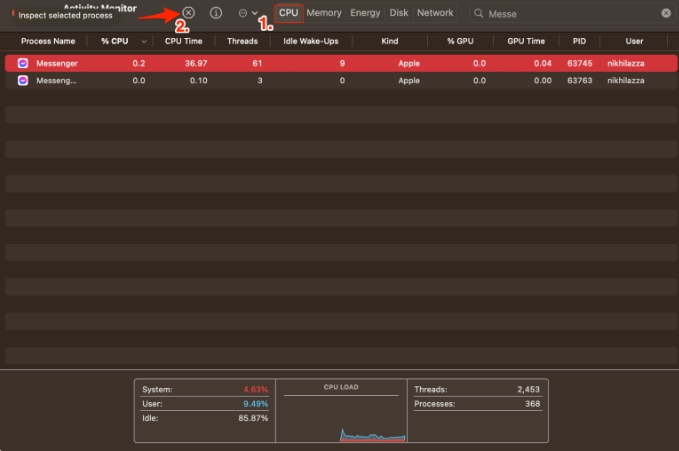This screenshot has width=679, height=451.
Task: Sort by the PID column header
Action: tap(579, 41)
